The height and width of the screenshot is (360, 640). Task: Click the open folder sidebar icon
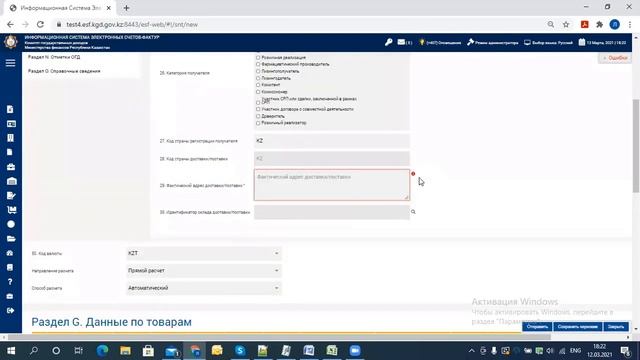tap(11, 238)
